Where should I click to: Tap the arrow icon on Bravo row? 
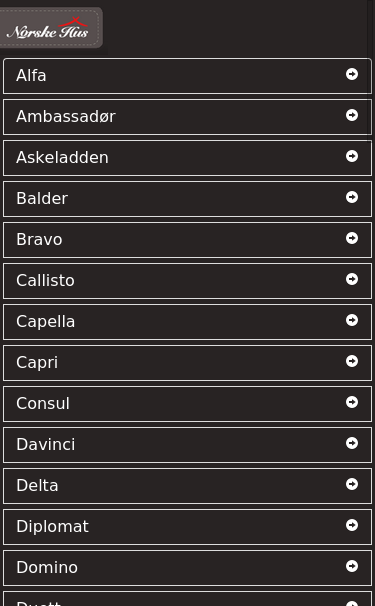(x=352, y=238)
